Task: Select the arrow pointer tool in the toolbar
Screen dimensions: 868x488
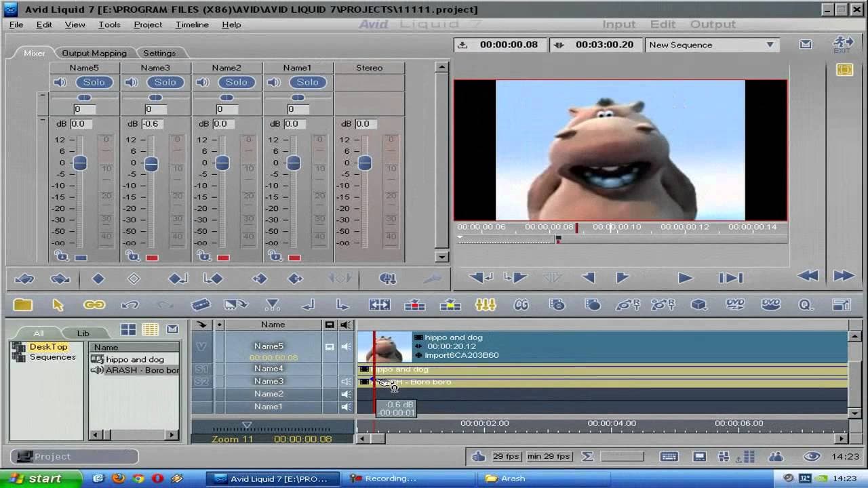Action: coord(58,305)
